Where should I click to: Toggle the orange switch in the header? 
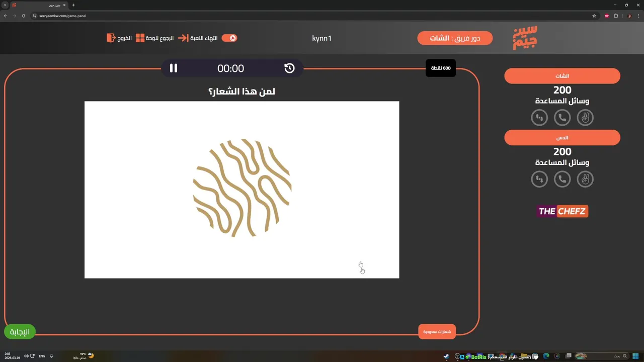point(229,38)
